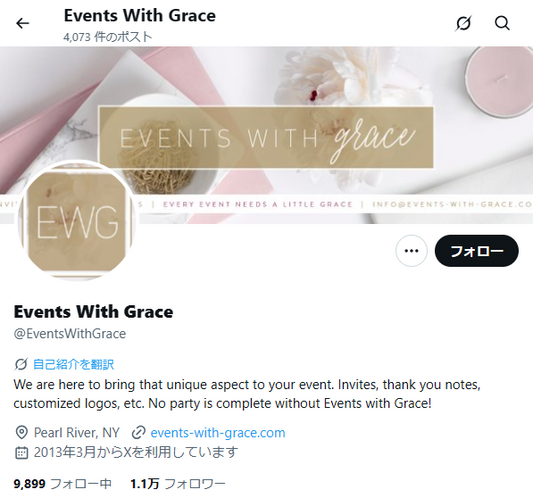The height and width of the screenshot is (498, 533).
Task: Open the three-dot more options button
Action: coord(411,251)
